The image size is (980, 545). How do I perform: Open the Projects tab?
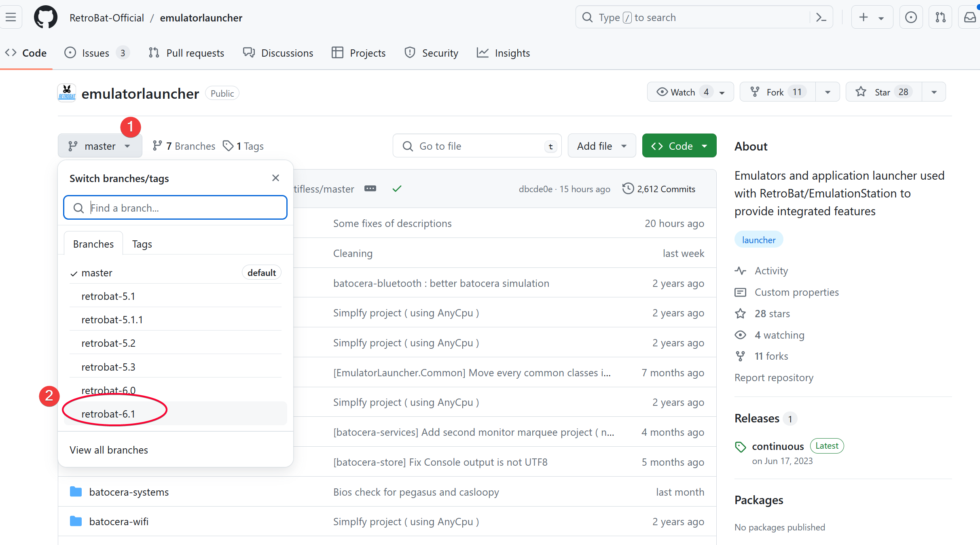pyautogui.click(x=358, y=53)
